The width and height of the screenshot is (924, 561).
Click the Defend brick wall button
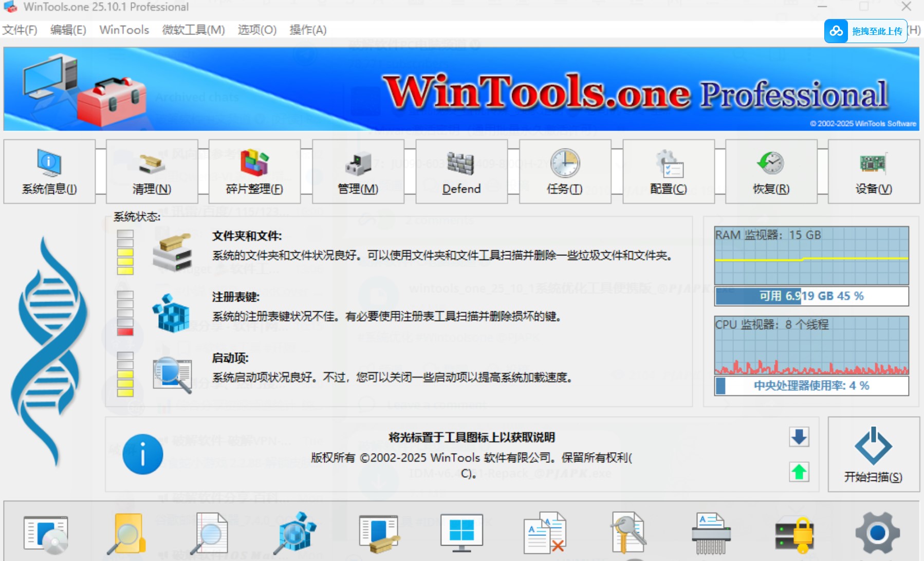click(461, 172)
